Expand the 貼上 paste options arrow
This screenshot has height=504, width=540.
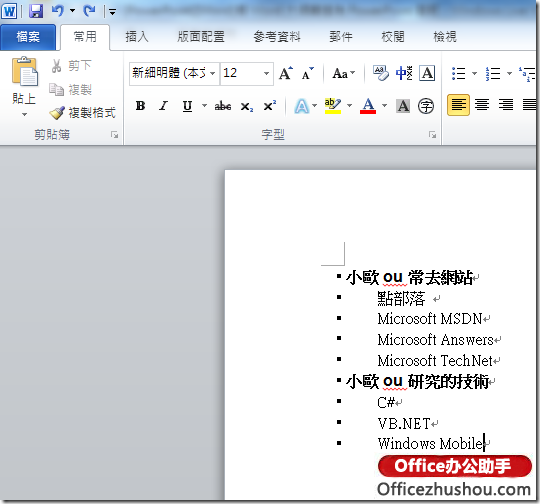point(24,114)
